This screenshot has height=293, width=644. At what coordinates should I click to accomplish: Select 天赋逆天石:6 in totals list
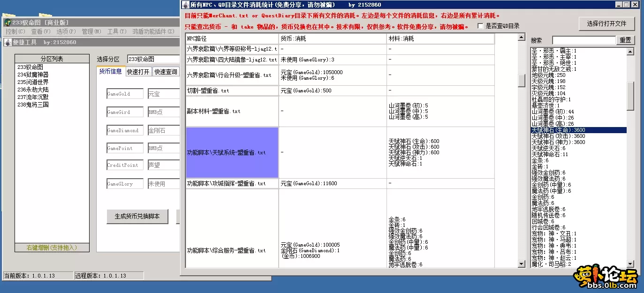point(579,148)
